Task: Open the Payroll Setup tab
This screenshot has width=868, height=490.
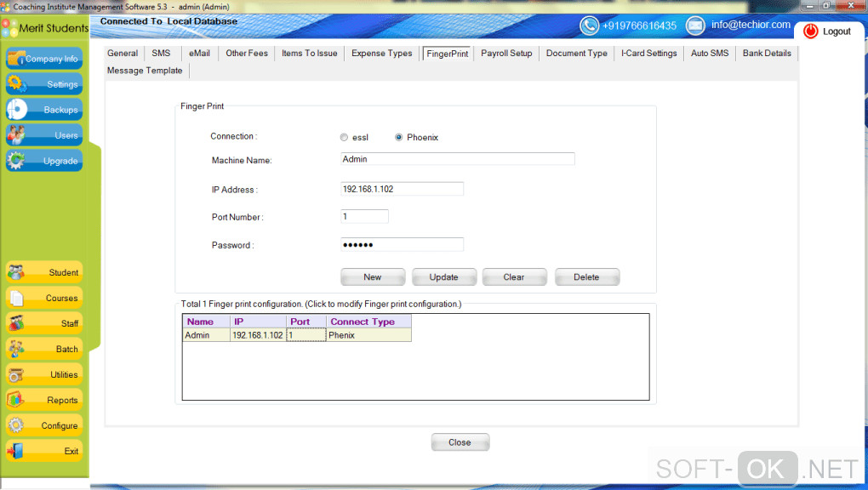Action: coord(506,53)
